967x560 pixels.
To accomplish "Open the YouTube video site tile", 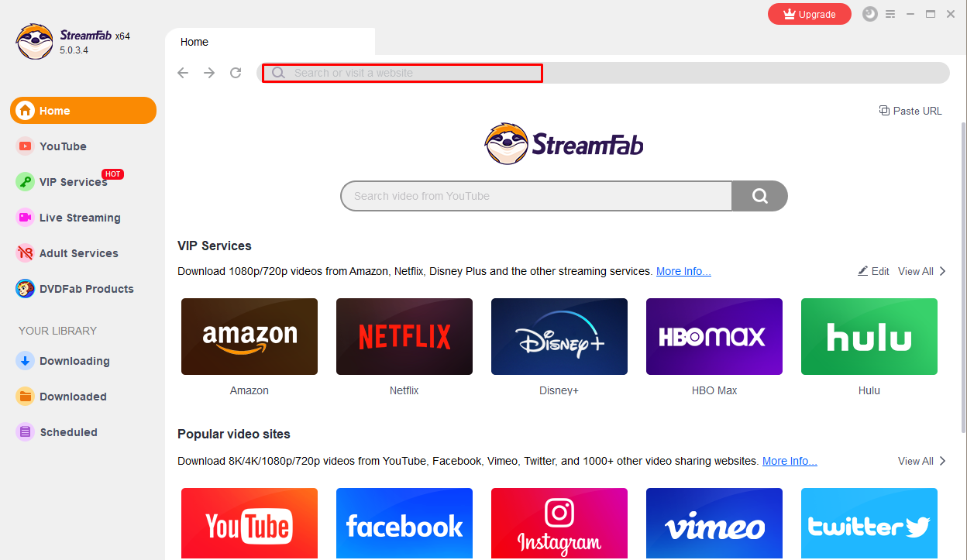I will point(249,524).
